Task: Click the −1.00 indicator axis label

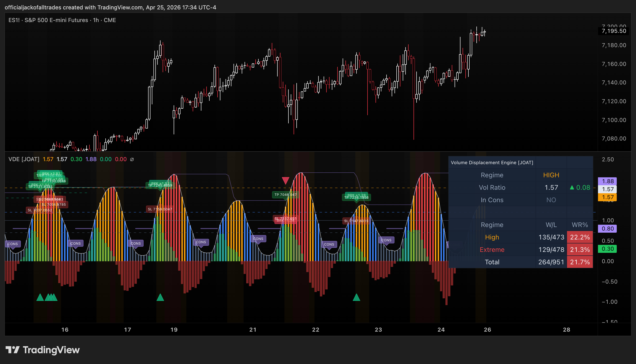Action: pos(610,302)
